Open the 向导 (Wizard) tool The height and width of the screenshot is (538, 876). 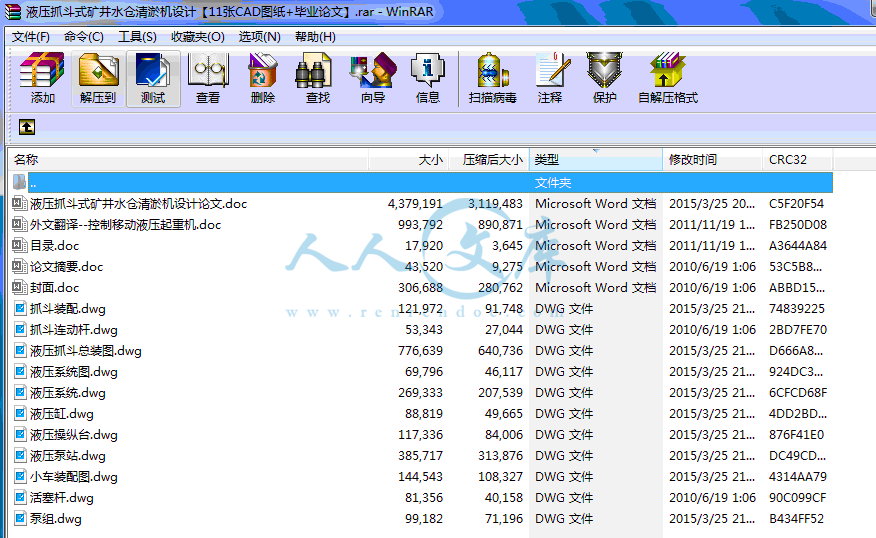(x=373, y=70)
